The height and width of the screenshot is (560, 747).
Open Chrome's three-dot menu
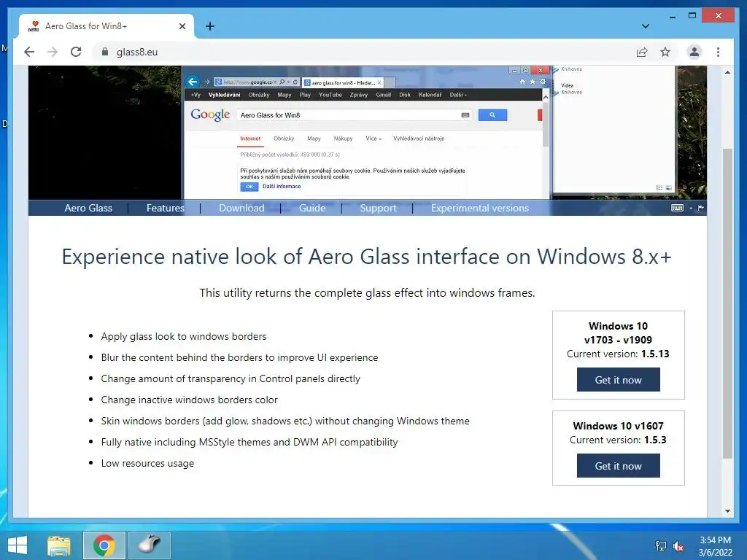[718, 52]
